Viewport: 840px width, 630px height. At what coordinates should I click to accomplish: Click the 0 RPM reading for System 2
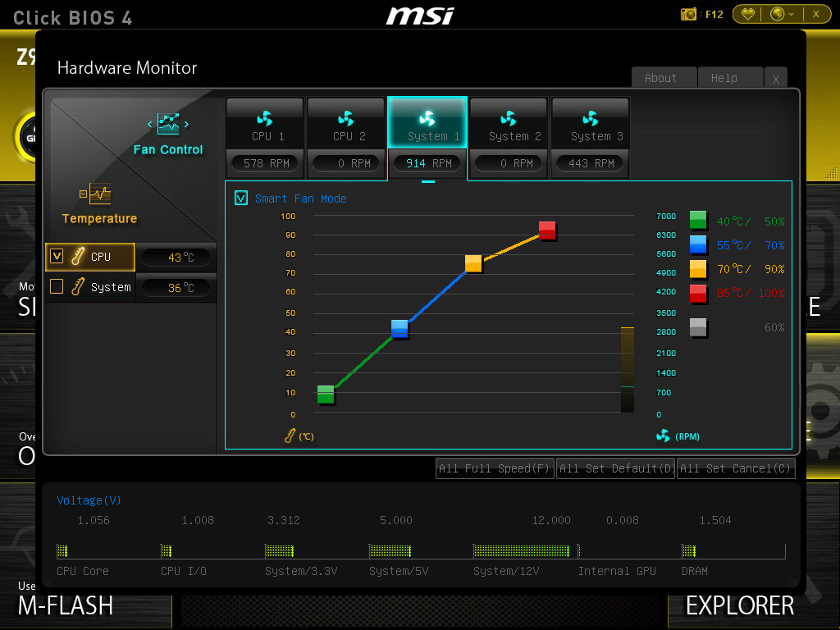[509, 163]
